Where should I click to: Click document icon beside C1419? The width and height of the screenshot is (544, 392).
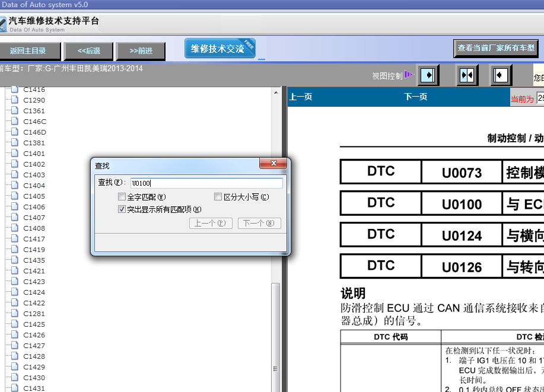coord(15,250)
